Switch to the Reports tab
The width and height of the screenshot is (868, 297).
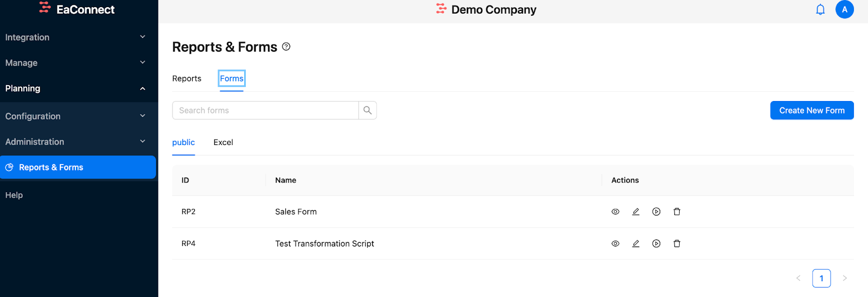pos(187,79)
